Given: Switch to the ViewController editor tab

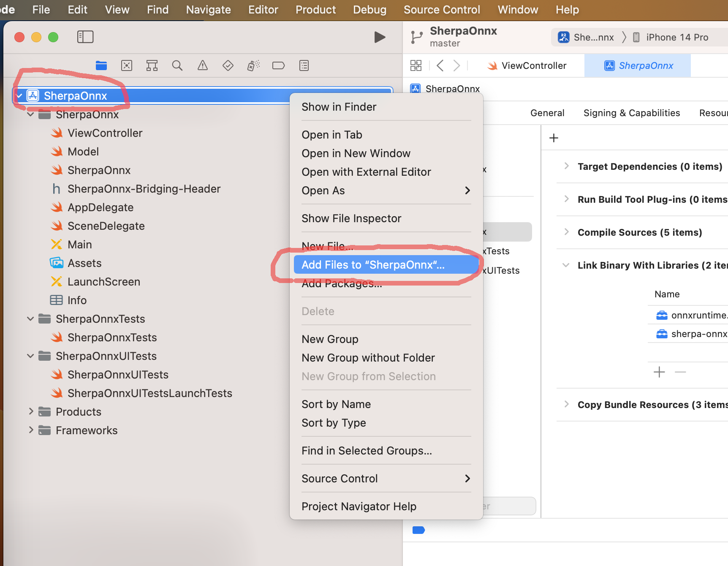Looking at the screenshot, I should 527,65.
